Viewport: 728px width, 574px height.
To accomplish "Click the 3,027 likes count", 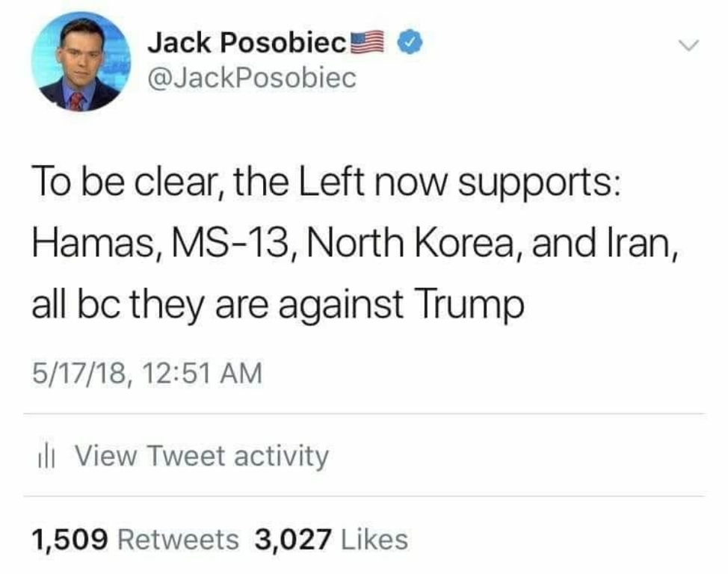I will [x=293, y=540].
